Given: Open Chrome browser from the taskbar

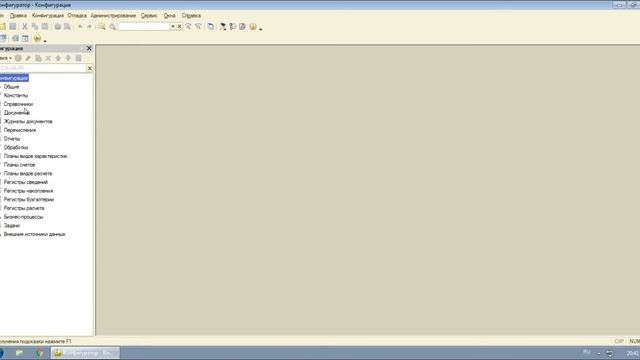Looking at the screenshot, I should tap(40, 353).
